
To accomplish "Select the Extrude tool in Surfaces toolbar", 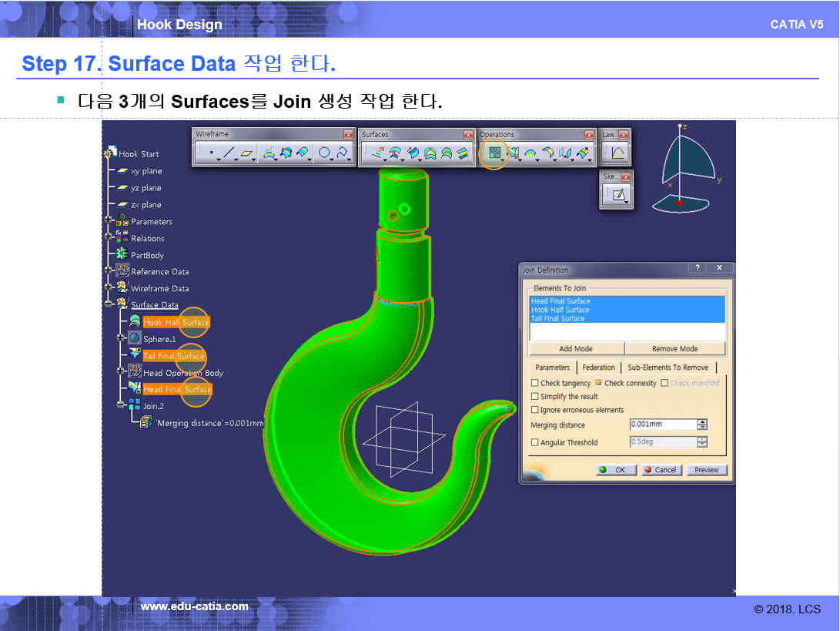I will pos(377,153).
